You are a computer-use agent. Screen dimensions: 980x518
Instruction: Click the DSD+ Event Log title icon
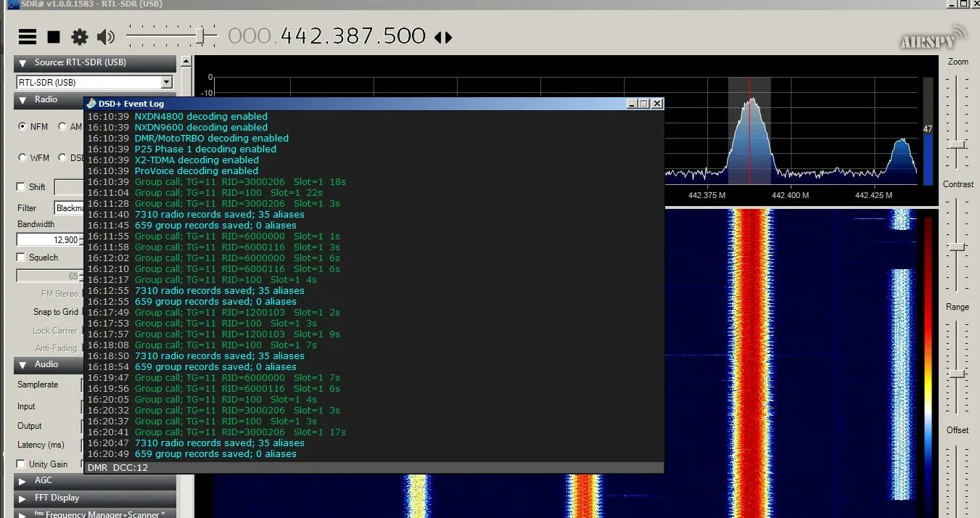tap(91, 104)
